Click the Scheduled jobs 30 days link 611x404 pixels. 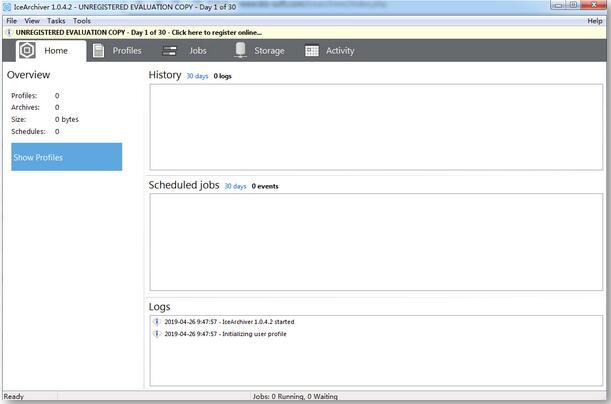[x=235, y=186]
